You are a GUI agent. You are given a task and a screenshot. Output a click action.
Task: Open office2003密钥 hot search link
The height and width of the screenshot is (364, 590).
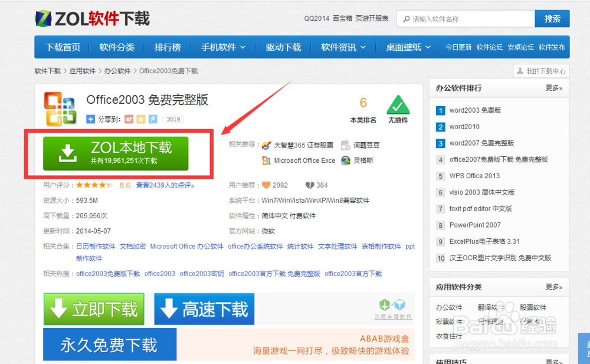pos(202,274)
